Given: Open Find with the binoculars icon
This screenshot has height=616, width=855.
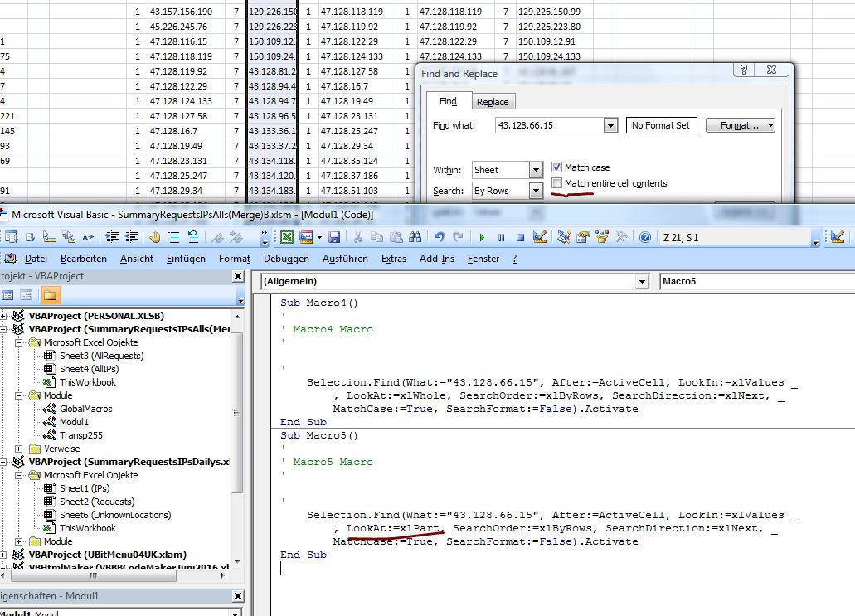Looking at the screenshot, I should pyautogui.click(x=415, y=237).
